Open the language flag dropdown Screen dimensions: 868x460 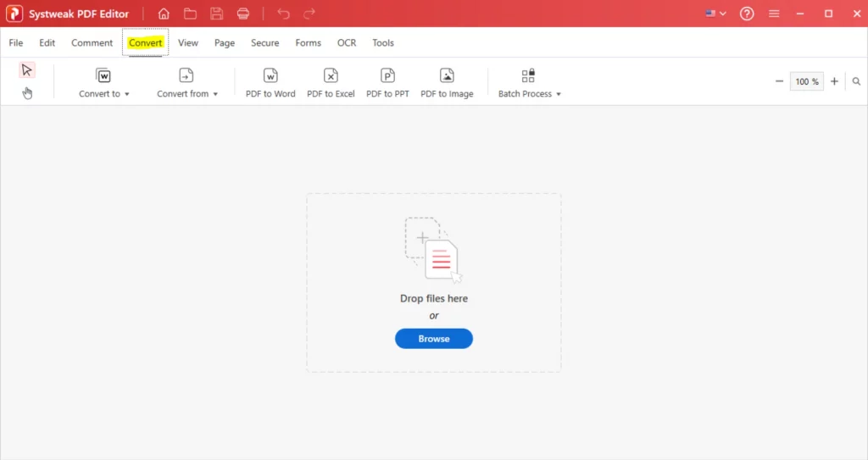715,14
